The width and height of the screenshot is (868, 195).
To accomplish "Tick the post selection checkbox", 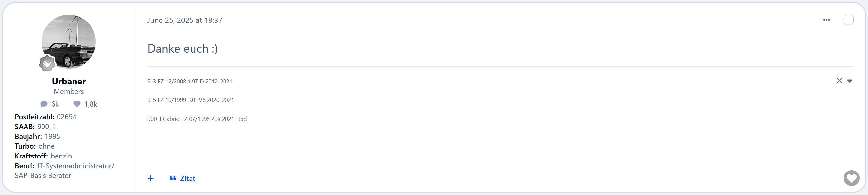I will tap(848, 20).
